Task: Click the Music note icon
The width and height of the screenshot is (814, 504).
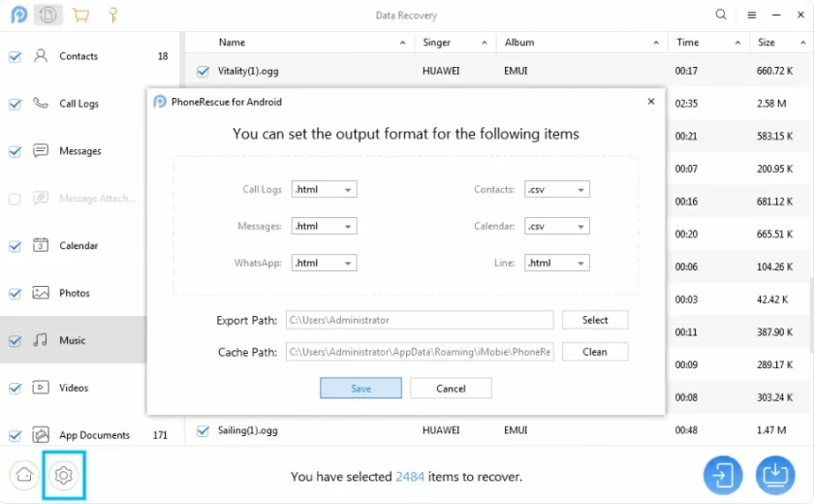Action: pos(41,340)
